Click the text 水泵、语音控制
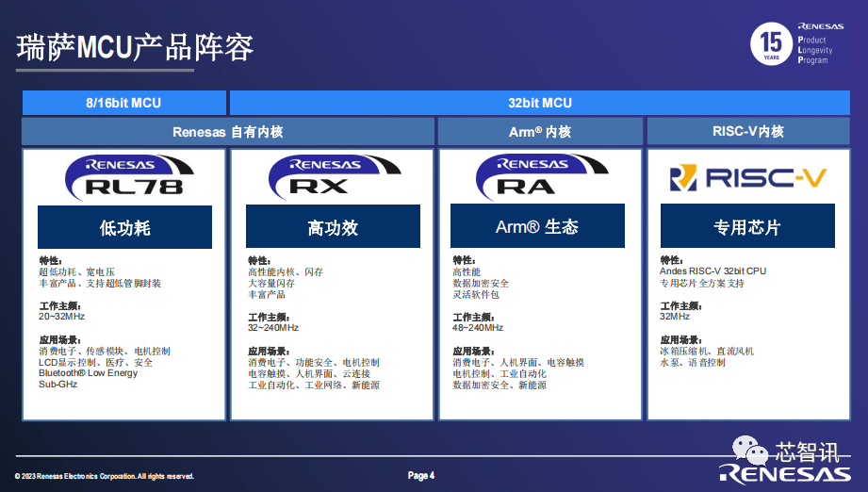 (693, 363)
